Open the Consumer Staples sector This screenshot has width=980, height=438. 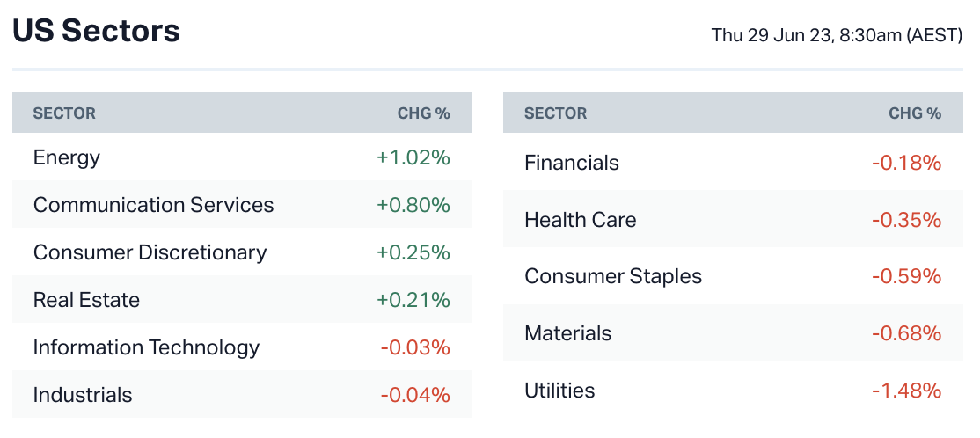(613, 277)
